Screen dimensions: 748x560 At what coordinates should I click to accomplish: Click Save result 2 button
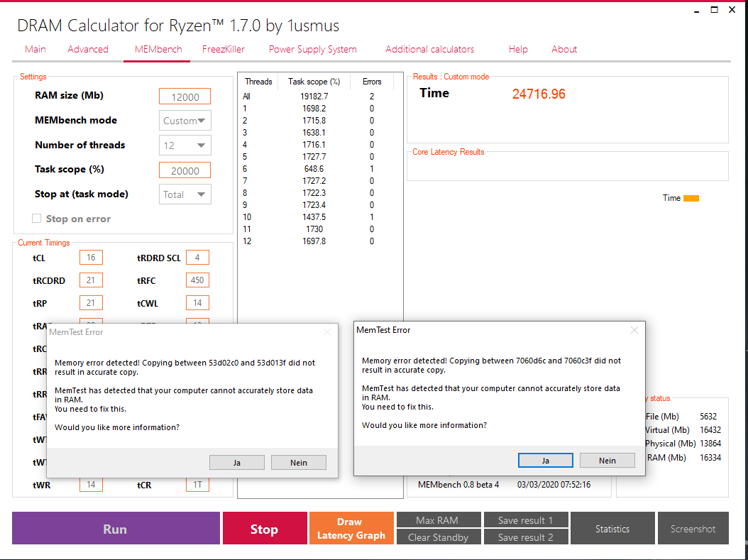click(x=526, y=537)
